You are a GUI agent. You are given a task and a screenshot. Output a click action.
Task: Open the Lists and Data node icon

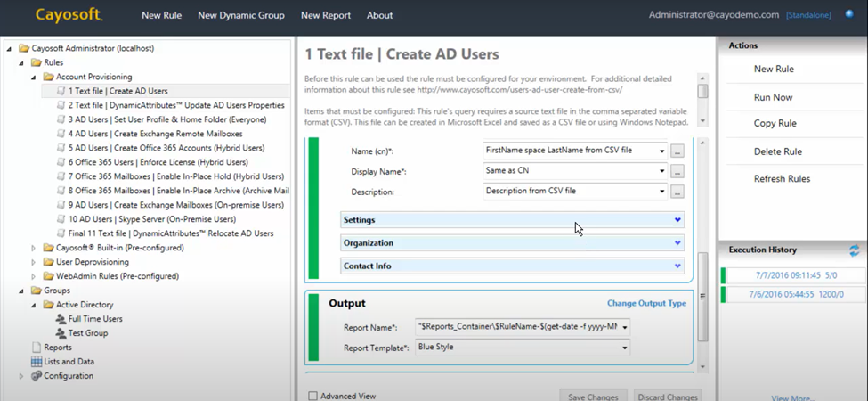pos(37,362)
